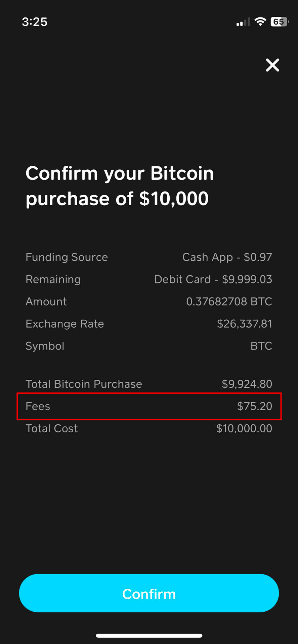Screen dimensions: 298x644
Task: Tap the $10,000.00 Total Cost value
Action: coord(244,429)
